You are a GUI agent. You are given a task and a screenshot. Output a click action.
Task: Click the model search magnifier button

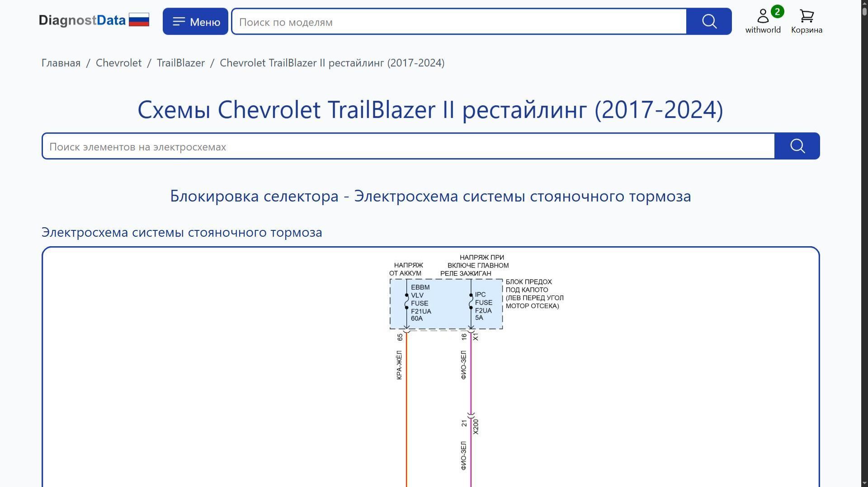[709, 21]
